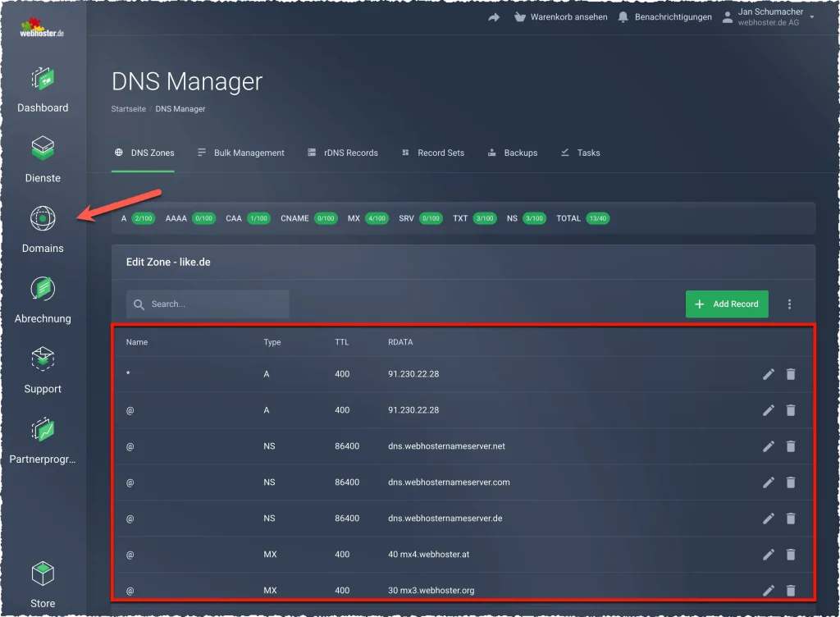This screenshot has height=617, width=840.
Task: Click the user avatar icon
Action: coord(727,17)
